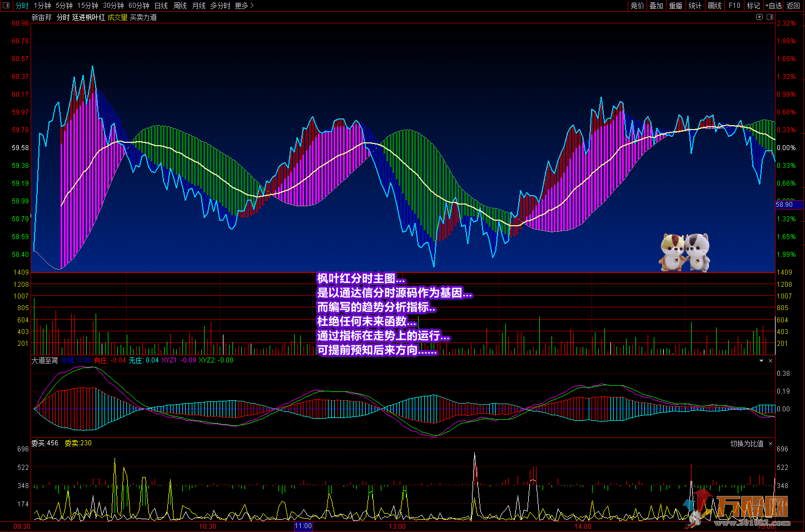Close the 委买委卖 order panel
The image size is (805, 532).
(x=771, y=444)
